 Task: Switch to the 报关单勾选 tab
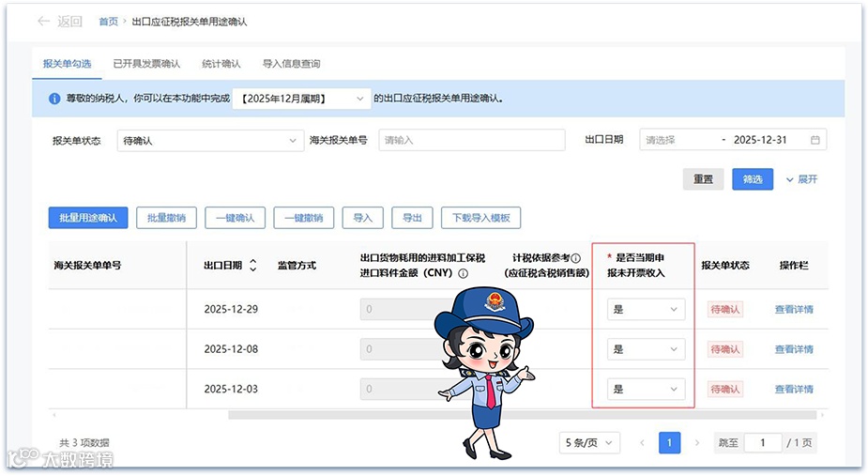point(67,64)
